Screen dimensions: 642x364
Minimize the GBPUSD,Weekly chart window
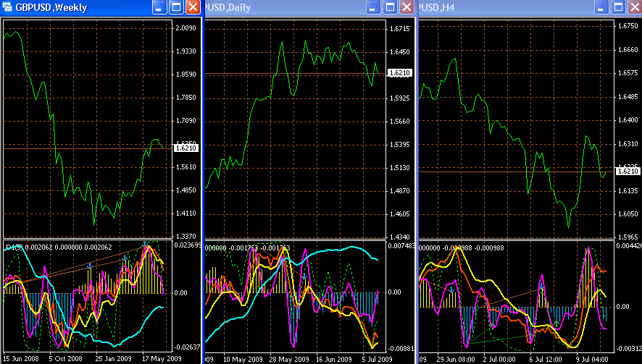(x=159, y=7)
